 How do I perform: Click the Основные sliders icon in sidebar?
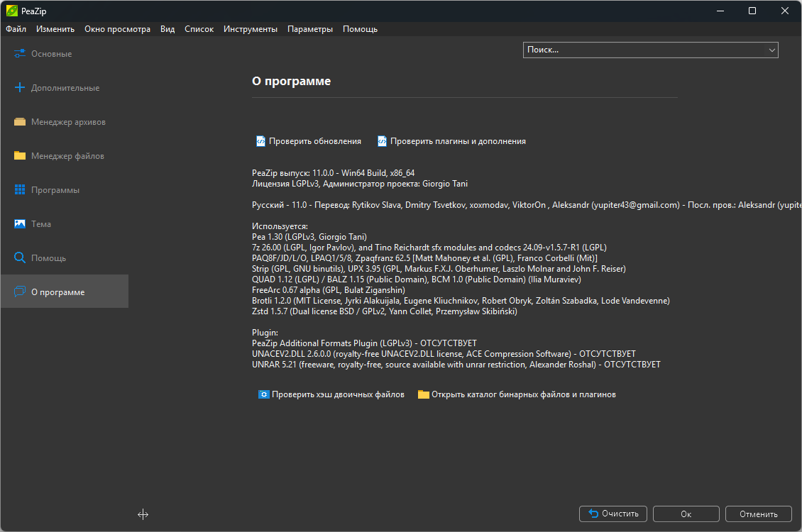click(19, 53)
